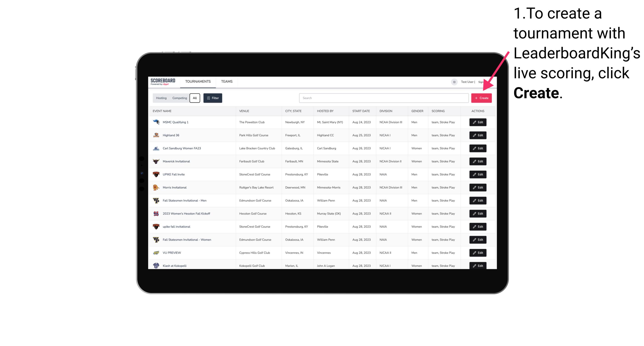Click the Edit icon for VU PREVIEW
Viewport: 644px width, 346px height.
point(478,253)
